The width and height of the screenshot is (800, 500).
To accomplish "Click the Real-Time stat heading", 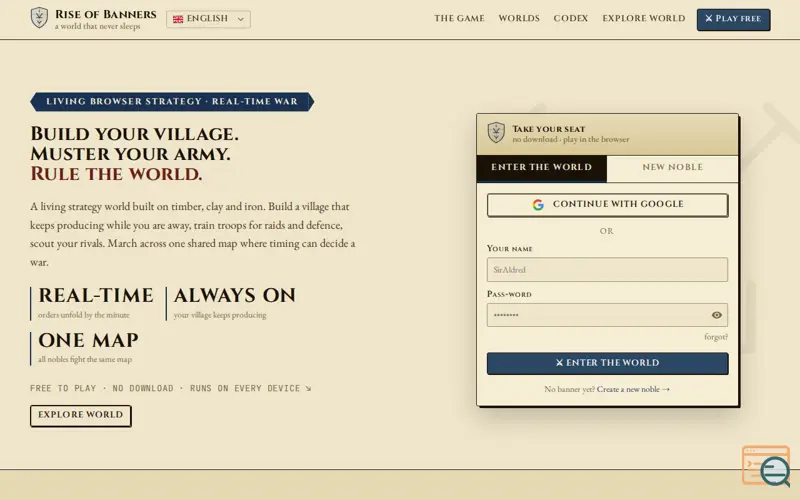I will (x=96, y=295).
